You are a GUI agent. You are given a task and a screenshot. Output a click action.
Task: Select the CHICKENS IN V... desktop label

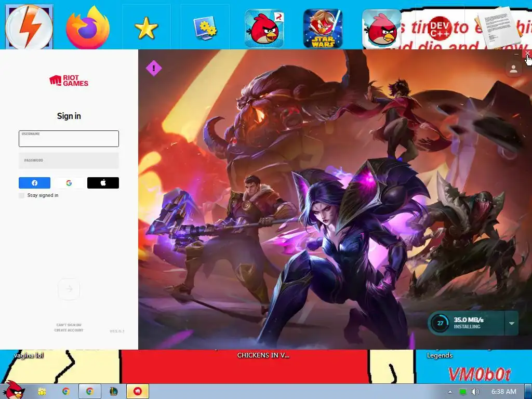263,355
